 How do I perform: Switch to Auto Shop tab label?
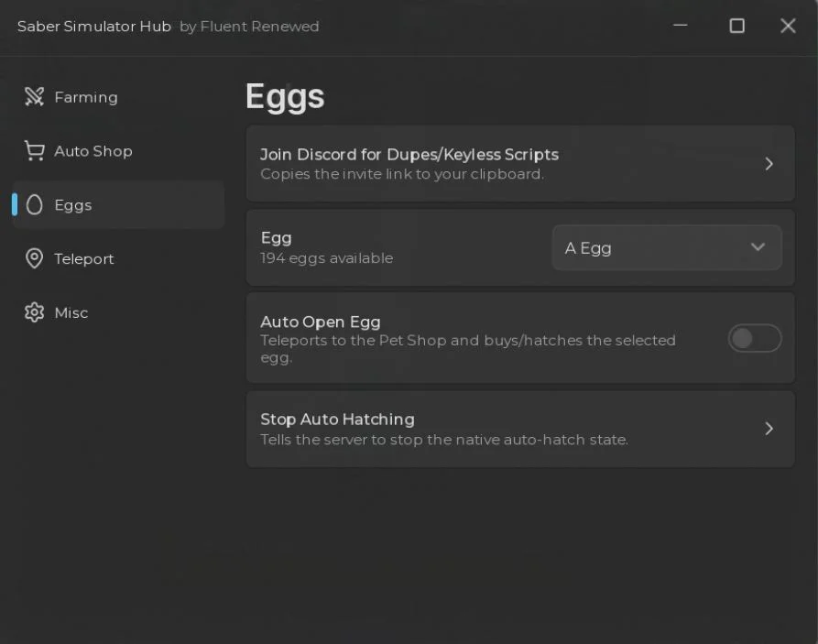click(93, 151)
